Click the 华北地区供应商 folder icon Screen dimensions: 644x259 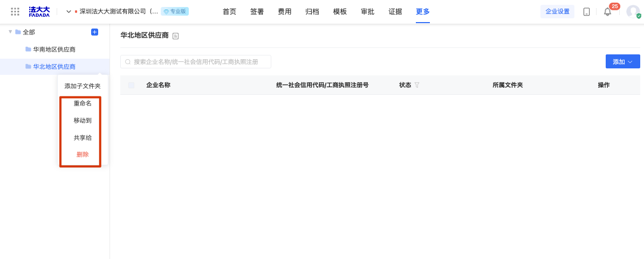point(29,66)
